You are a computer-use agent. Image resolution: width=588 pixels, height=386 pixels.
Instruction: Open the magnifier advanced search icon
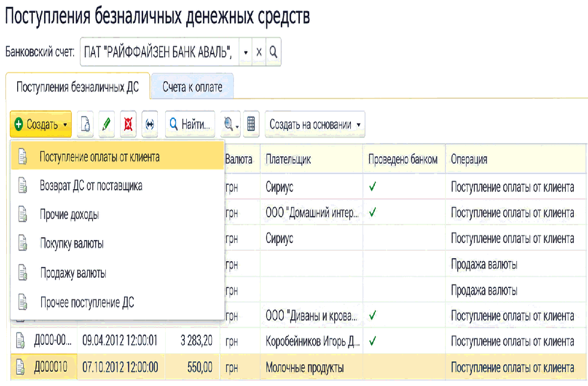coord(231,124)
